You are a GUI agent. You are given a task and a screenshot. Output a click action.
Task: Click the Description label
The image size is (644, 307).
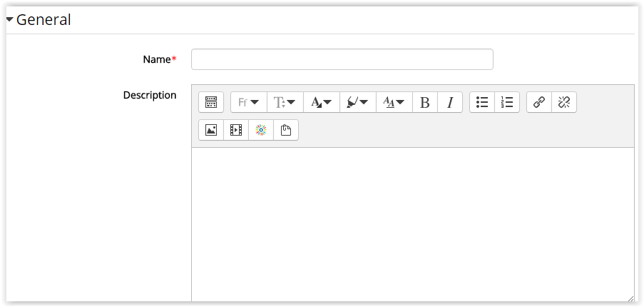coord(150,95)
